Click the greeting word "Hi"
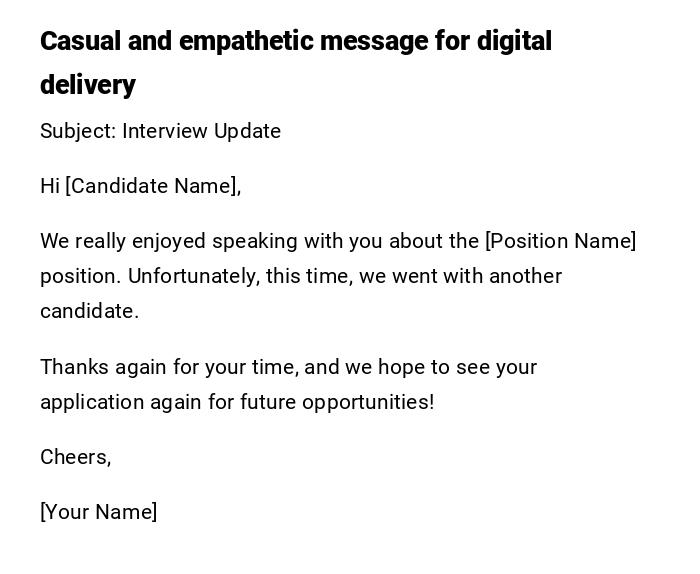The height and width of the screenshot is (574, 700). pyautogui.click(x=50, y=187)
